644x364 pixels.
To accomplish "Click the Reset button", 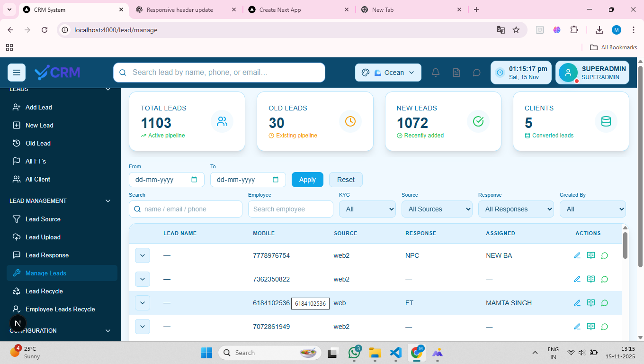I will click(x=346, y=180).
